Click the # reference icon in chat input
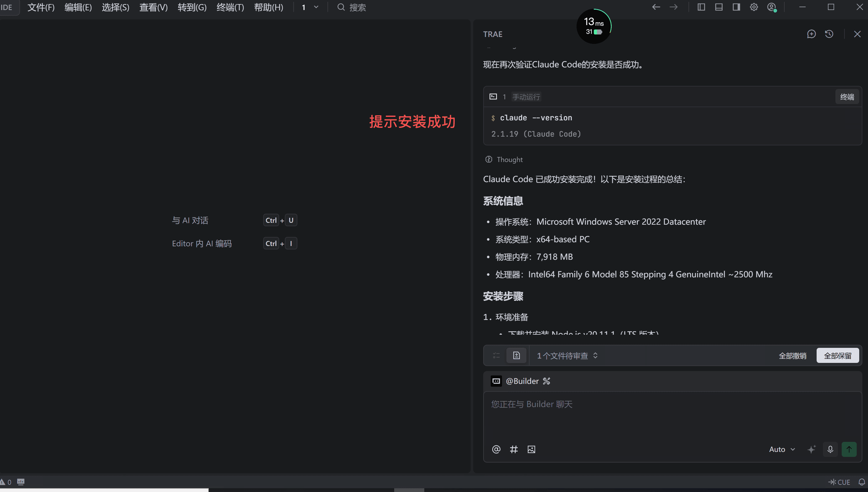868x492 pixels. [x=514, y=449]
